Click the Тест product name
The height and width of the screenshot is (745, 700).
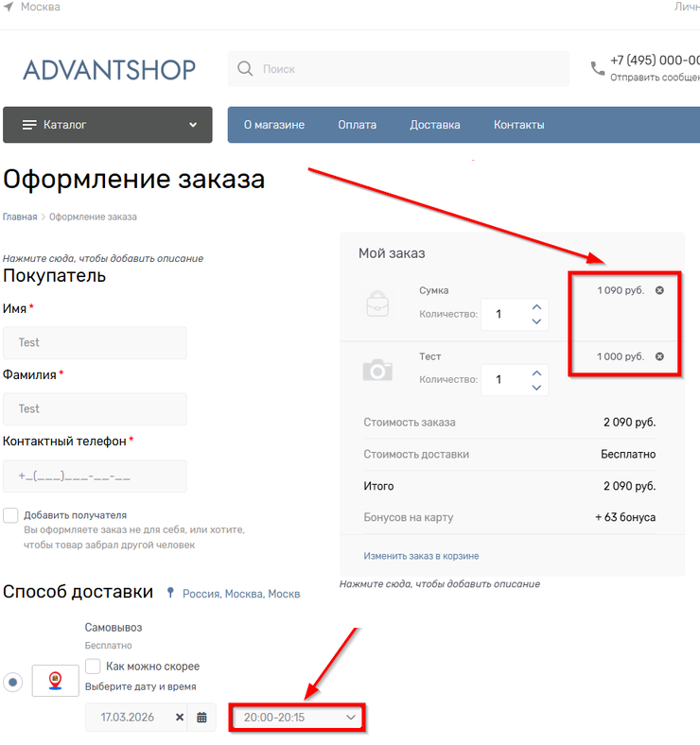[x=429, y=356]
